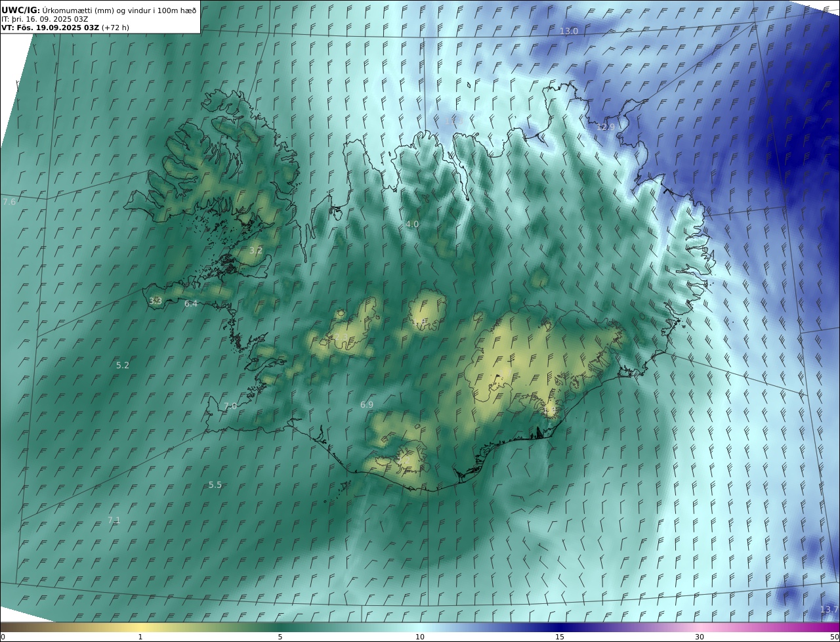The height and width of the screenshot is (642, 840).
Task: Click the 3.2 value label on the map
Action: [x=256, y=250]
